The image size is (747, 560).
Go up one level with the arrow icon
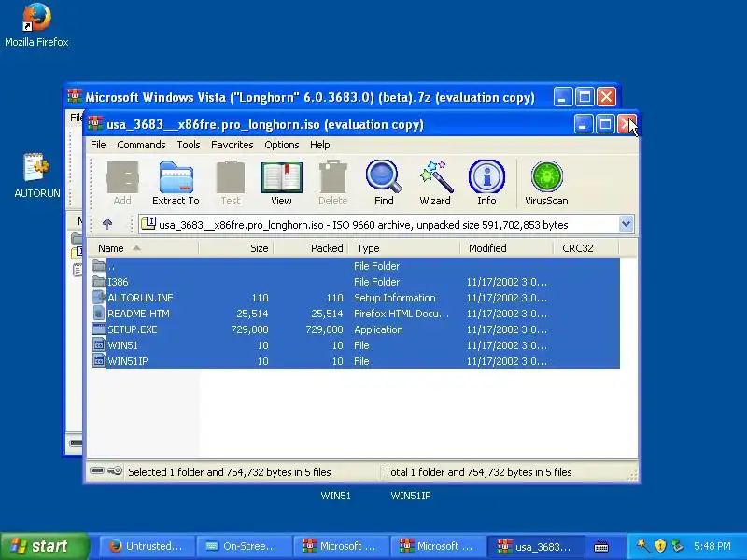click(107, 224)
